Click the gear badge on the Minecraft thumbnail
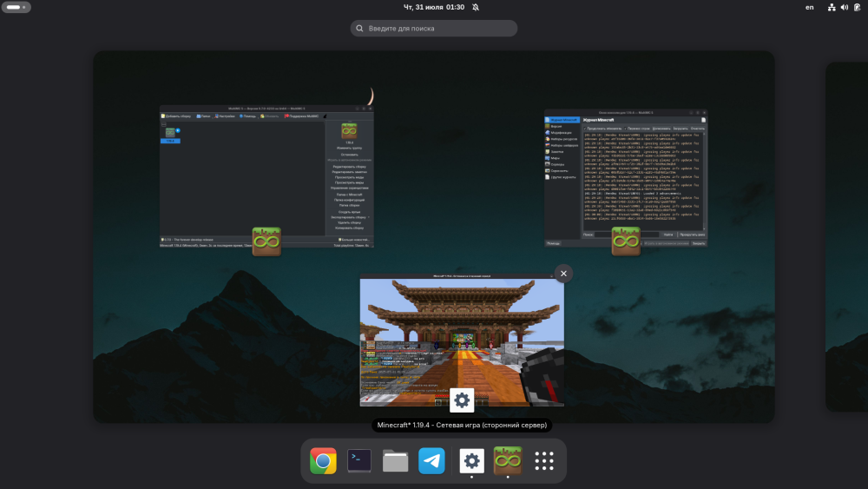The height and width of the screenshot is (489, 868). tap(462, 400)
